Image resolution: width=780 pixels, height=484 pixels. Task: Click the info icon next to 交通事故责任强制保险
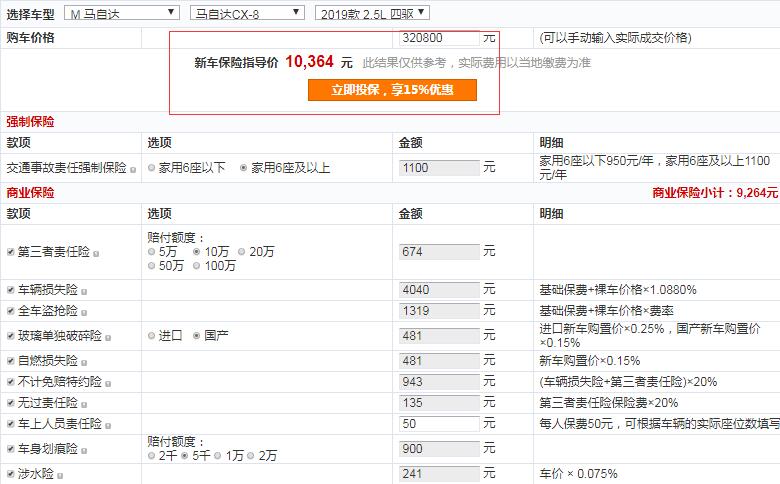(x=133, y=170)
